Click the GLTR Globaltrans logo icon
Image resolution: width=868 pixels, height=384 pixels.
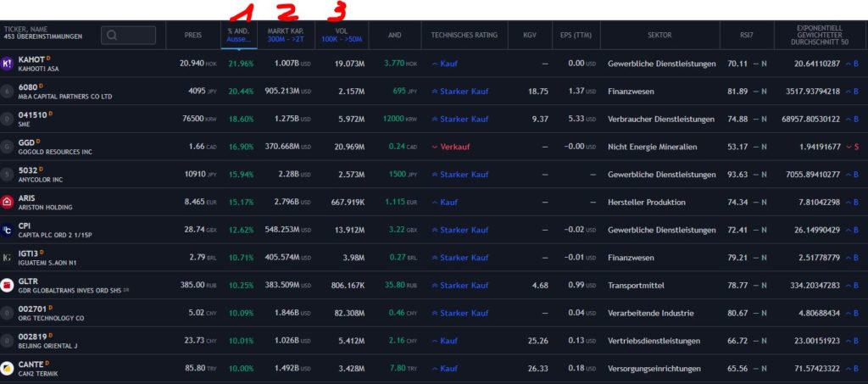[7, 286]
